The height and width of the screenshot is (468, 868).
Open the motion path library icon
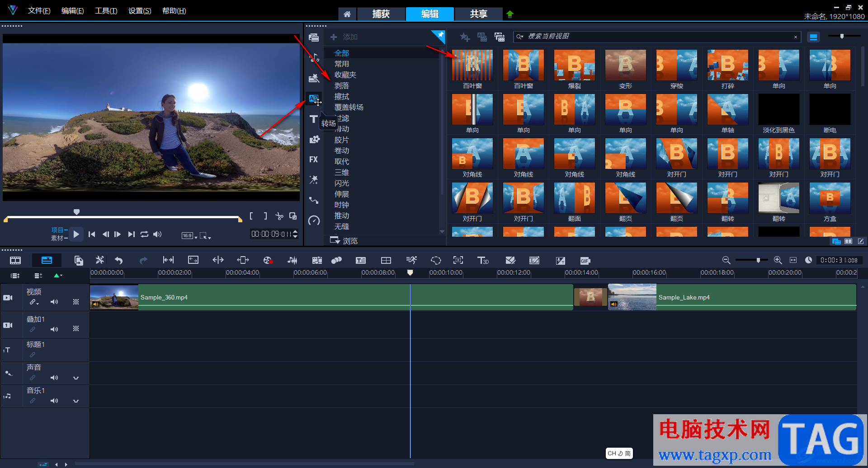coord(313,200)
